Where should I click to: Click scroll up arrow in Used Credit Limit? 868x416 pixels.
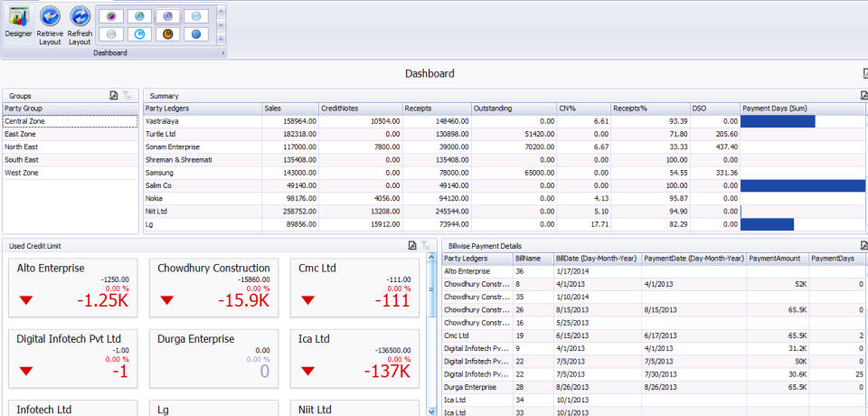[x=430, y=258]
